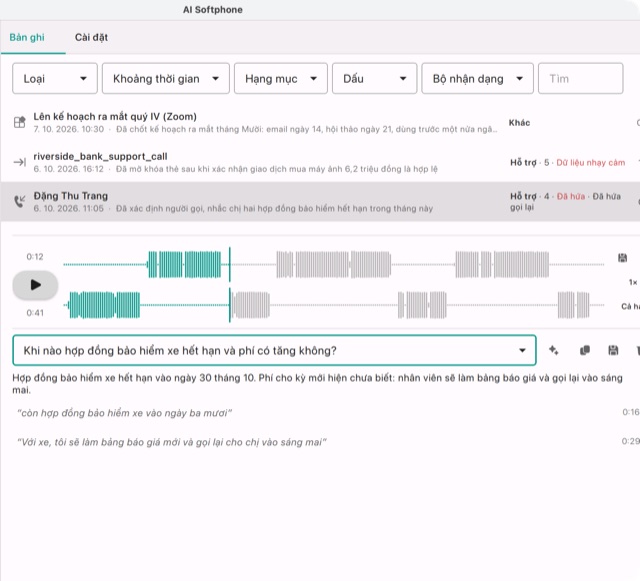Save audio using the disk icon beside waveform
This screenshot has height=581, width=640.
(x=622, y=258)
